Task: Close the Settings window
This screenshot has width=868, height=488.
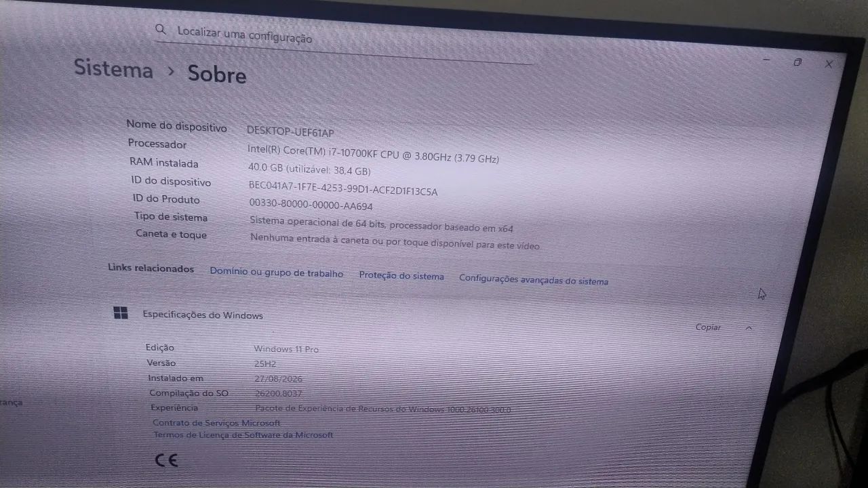Action: click(x=829, y=64)
